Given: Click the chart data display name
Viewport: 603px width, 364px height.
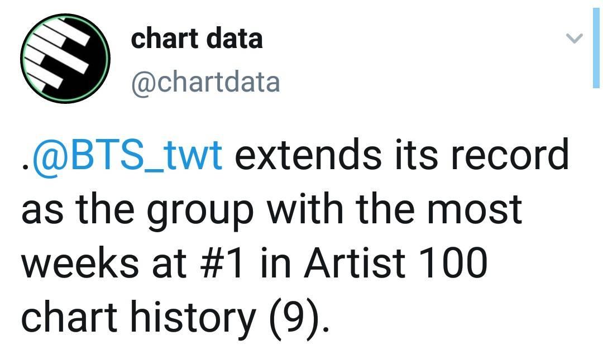Looking at the screenshot, I should 197,39.
